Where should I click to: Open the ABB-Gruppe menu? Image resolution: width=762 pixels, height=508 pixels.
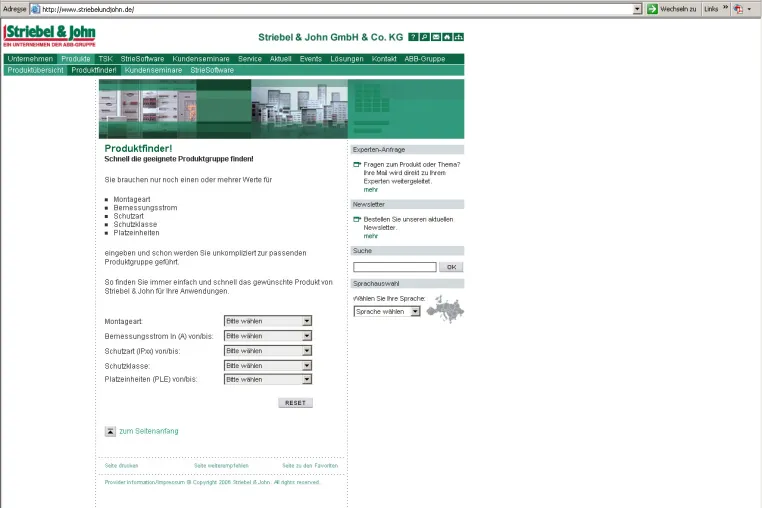pyautogui.click(x=425, y=59)
